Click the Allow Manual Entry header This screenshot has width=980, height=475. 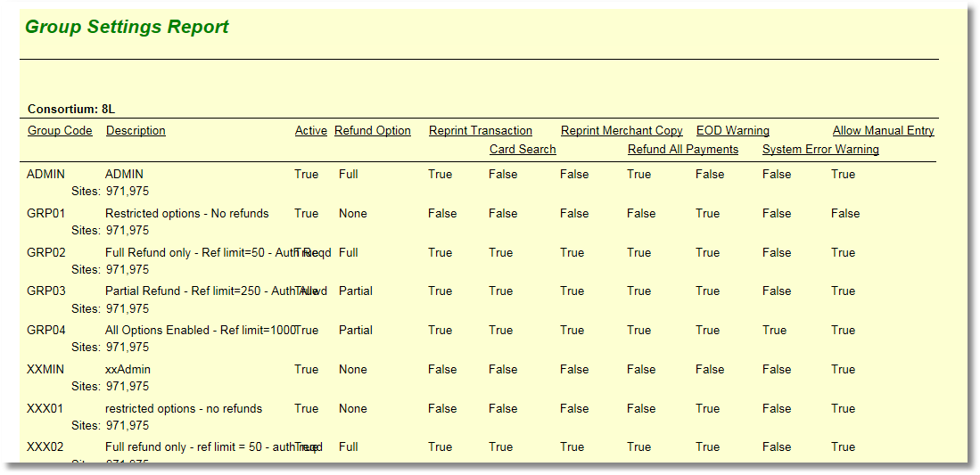(x=883, y=131)
